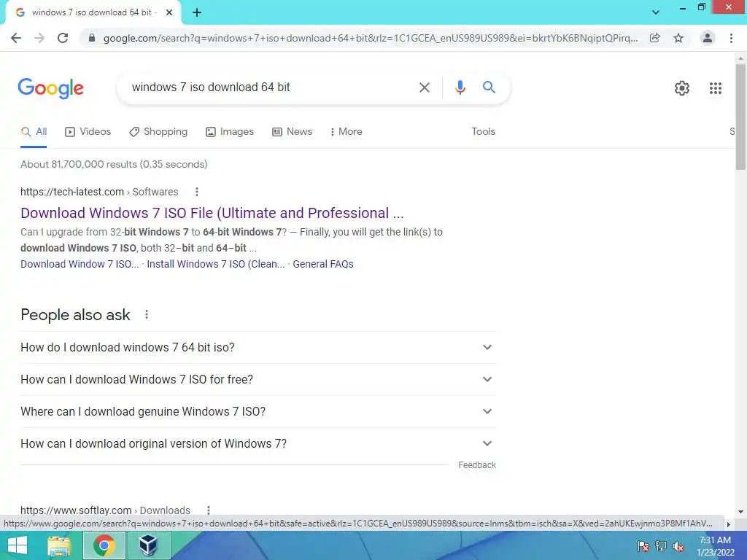Viewport: 747px width, 560px height.
Task: Select the All results tab
Action: tap(34, 132)
